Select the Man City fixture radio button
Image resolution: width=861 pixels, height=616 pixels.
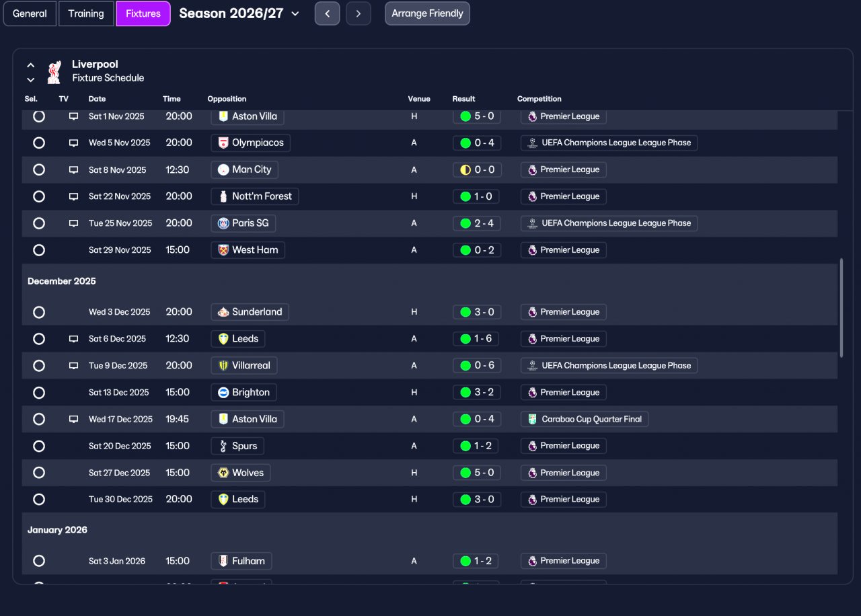tap(39, 169)
